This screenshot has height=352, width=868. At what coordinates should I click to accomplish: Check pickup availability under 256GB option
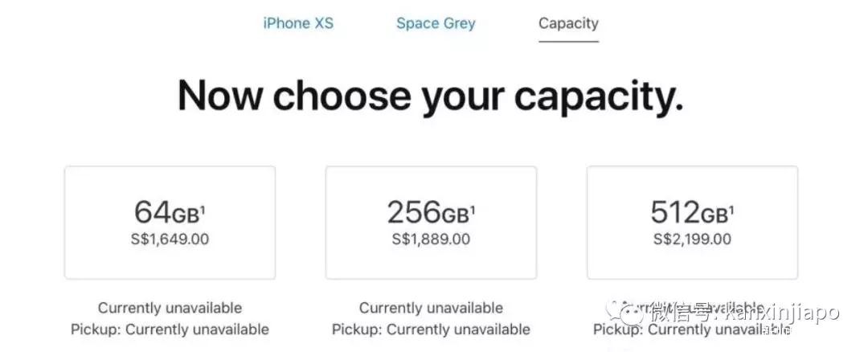[431, 329]
